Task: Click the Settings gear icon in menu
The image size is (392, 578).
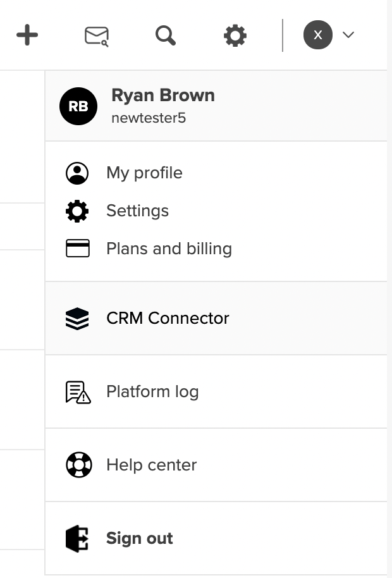Action: (x=77, y=211)
